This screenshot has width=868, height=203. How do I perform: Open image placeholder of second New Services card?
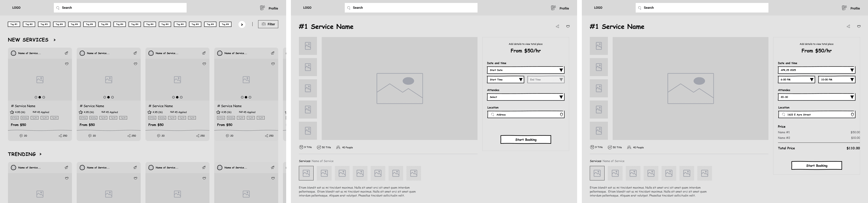point(108,80)
